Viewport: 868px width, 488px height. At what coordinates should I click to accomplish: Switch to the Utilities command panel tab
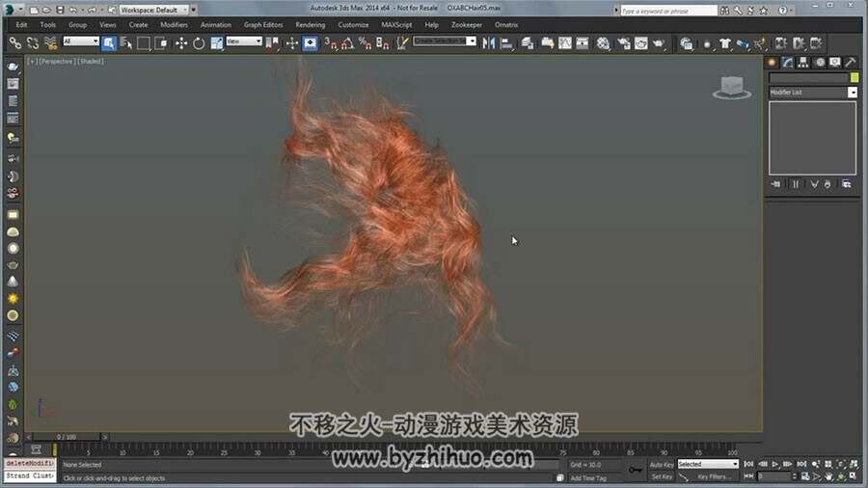pos(851,63)
